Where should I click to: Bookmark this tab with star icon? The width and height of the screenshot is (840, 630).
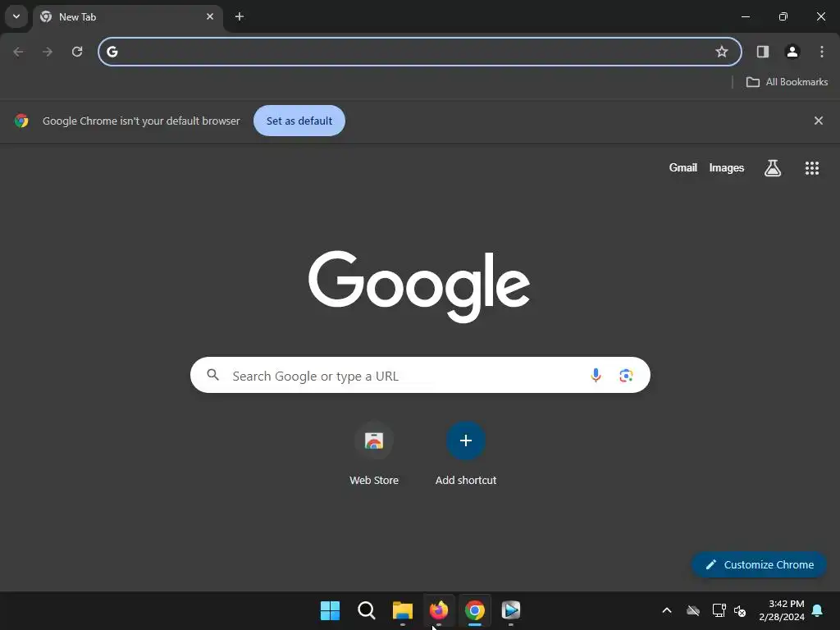722,52
